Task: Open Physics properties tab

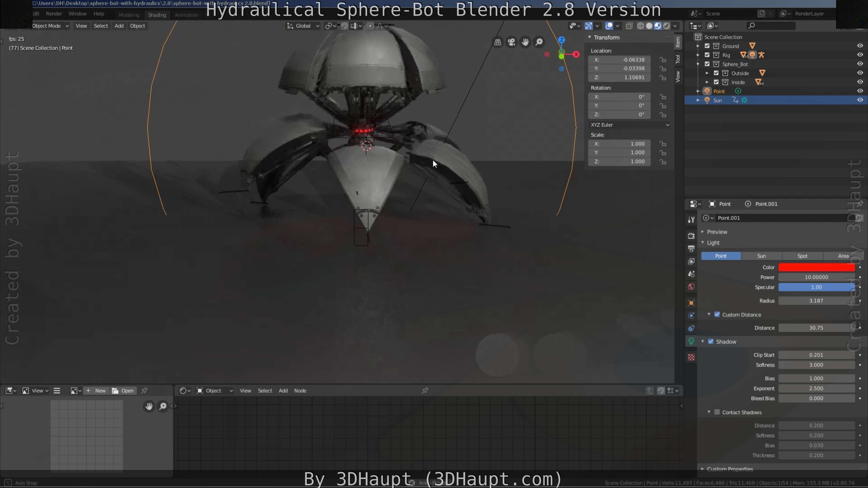Action: [691, 316]
